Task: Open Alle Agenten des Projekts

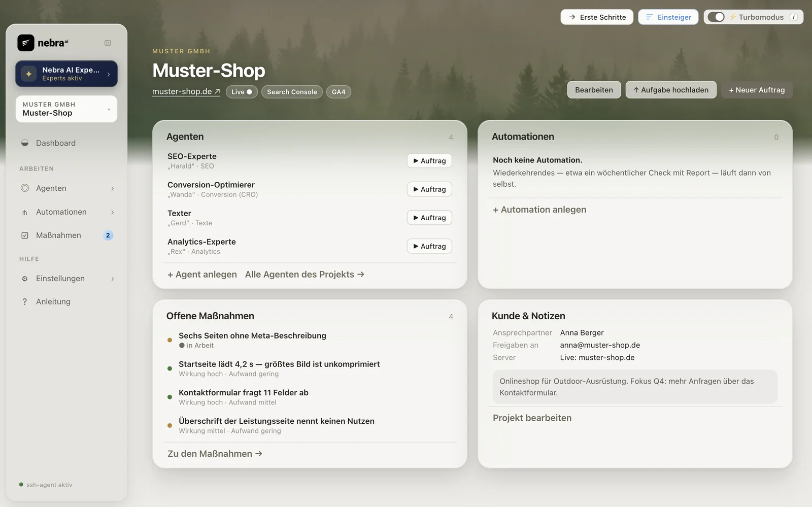Action: pos(304,275)
